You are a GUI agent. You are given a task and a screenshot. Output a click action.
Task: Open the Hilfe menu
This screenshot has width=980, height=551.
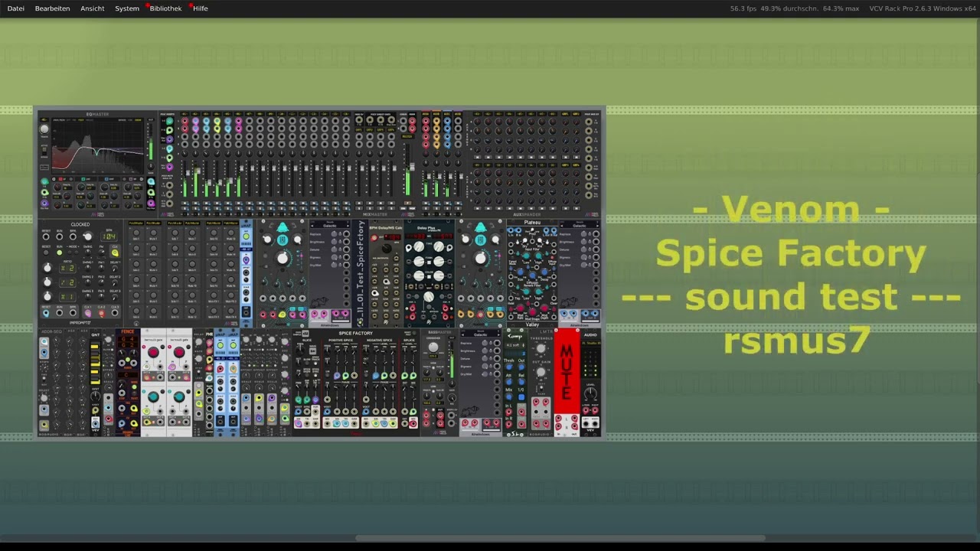point(201,8)
